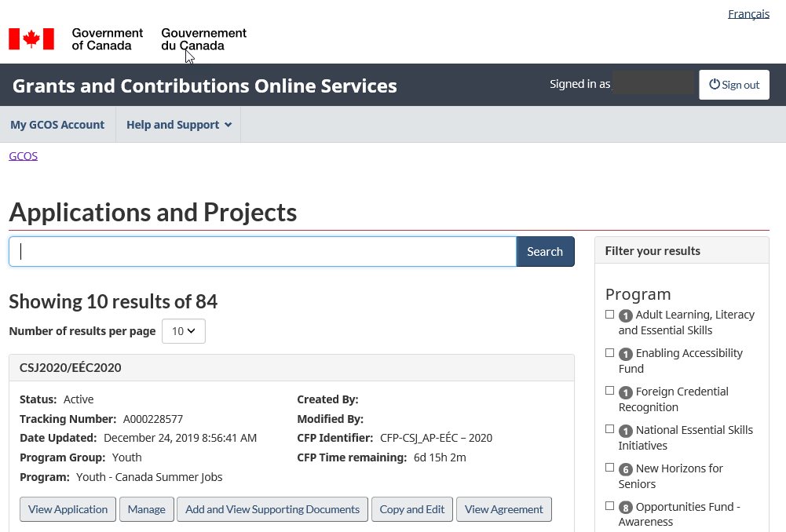The image size is (786, 532).
Task: Click the Manage button
Action: 147,509
